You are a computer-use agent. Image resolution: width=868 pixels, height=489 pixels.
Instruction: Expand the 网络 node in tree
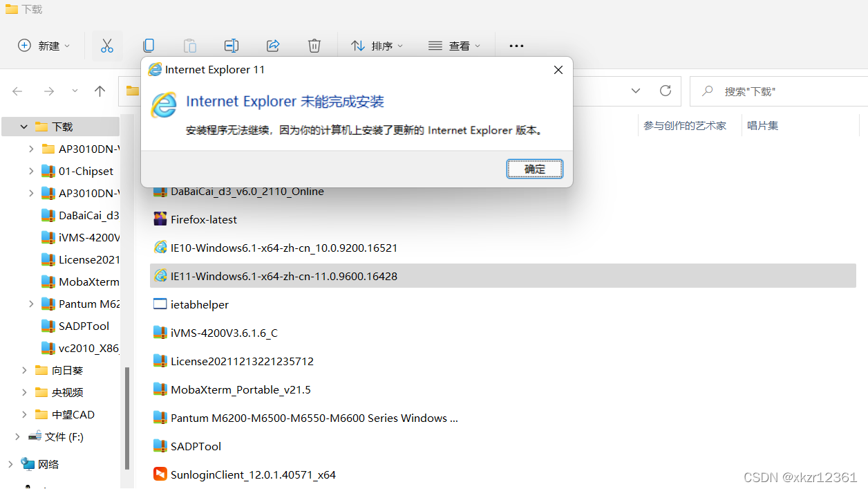click(10, 464)
